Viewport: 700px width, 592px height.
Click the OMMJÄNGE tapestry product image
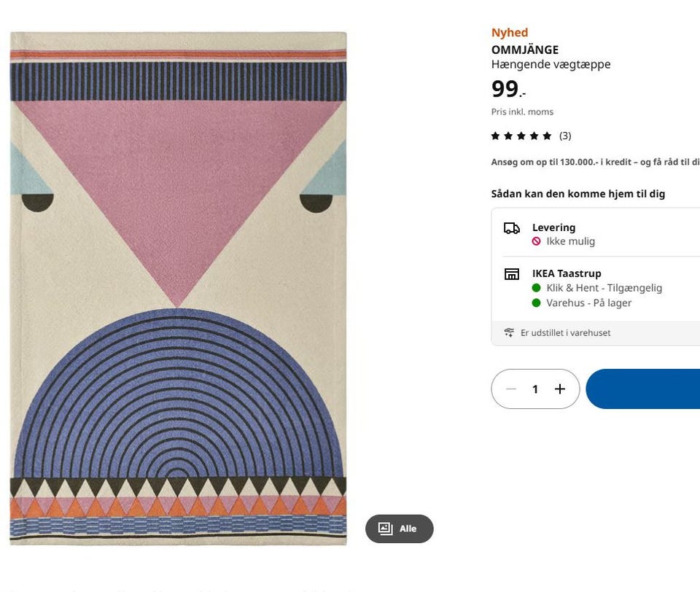(178, 288)
